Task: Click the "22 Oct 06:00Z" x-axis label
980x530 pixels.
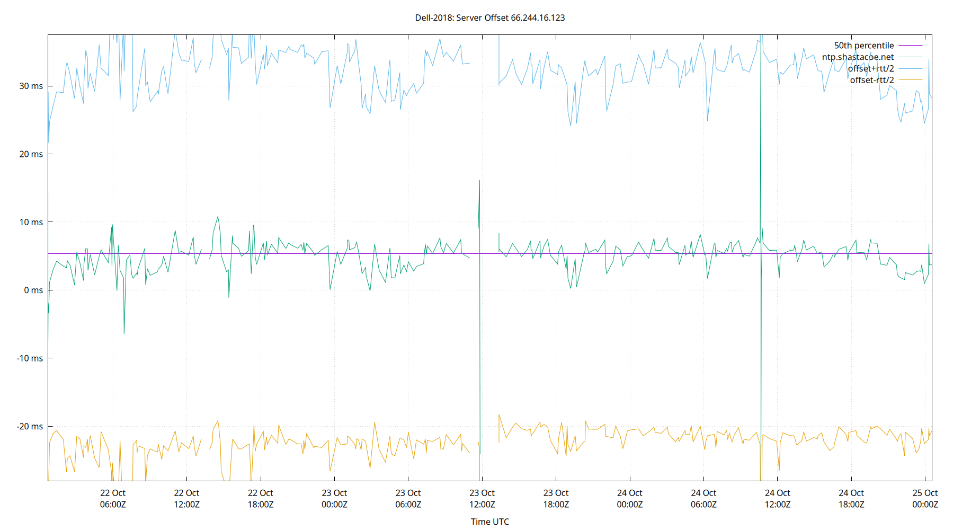Action: (113, 499)
